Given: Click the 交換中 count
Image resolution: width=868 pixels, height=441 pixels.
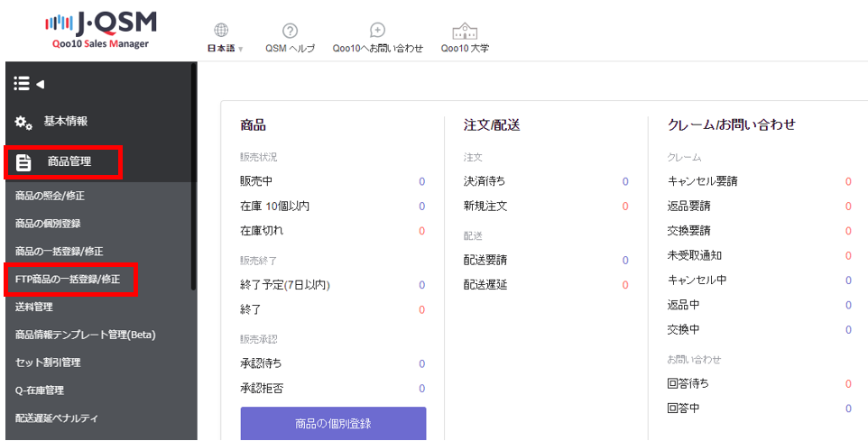Looking at the screenshot, I should (x=848, y=330).
